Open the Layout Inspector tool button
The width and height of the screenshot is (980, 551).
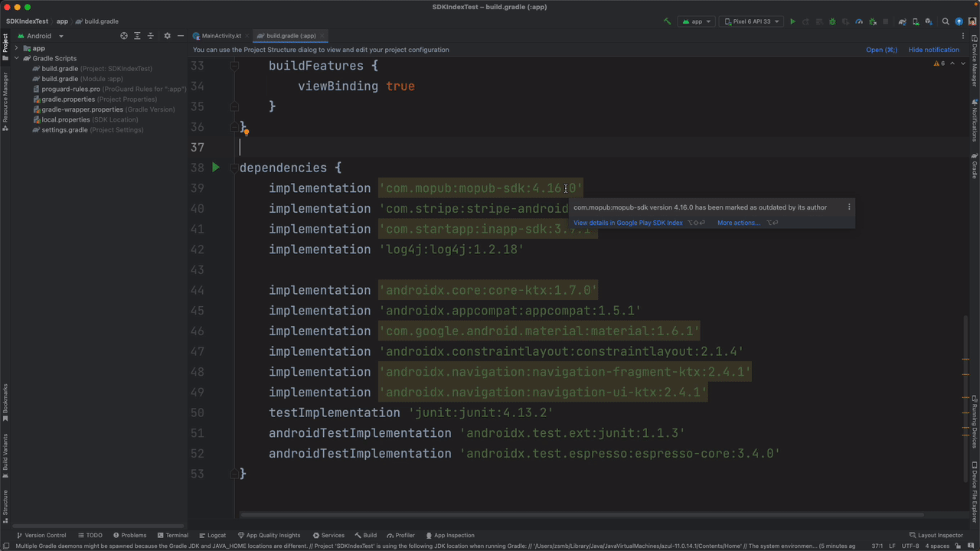(x=936, y=536)
